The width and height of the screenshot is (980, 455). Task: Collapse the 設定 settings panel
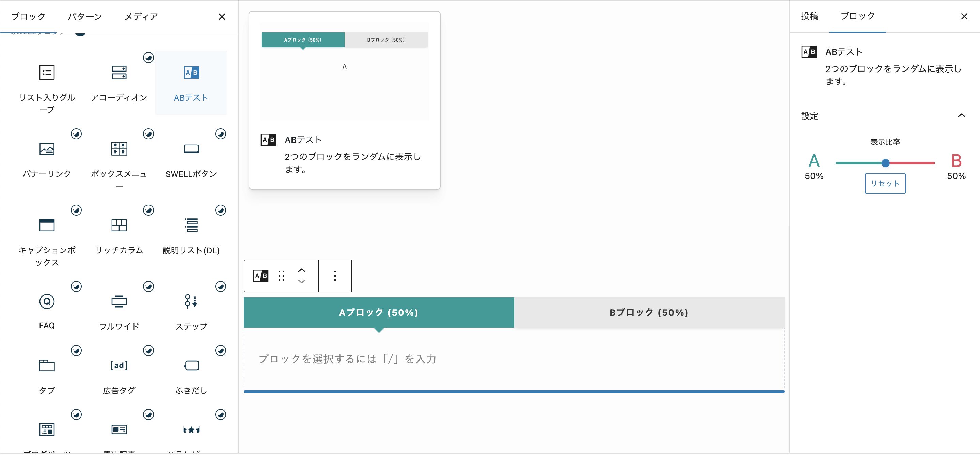coord(961,116)
